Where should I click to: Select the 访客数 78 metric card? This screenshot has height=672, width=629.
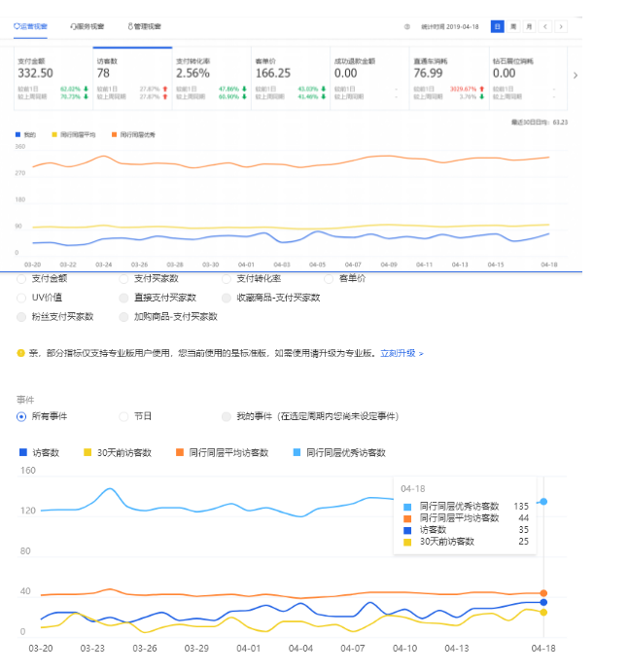pos(132,79)
